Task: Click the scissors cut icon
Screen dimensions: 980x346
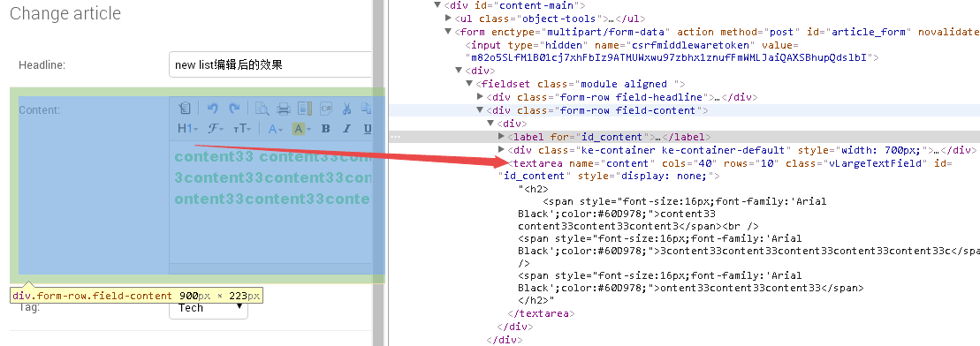Action: pyautogui.click(x=347, y=109)
